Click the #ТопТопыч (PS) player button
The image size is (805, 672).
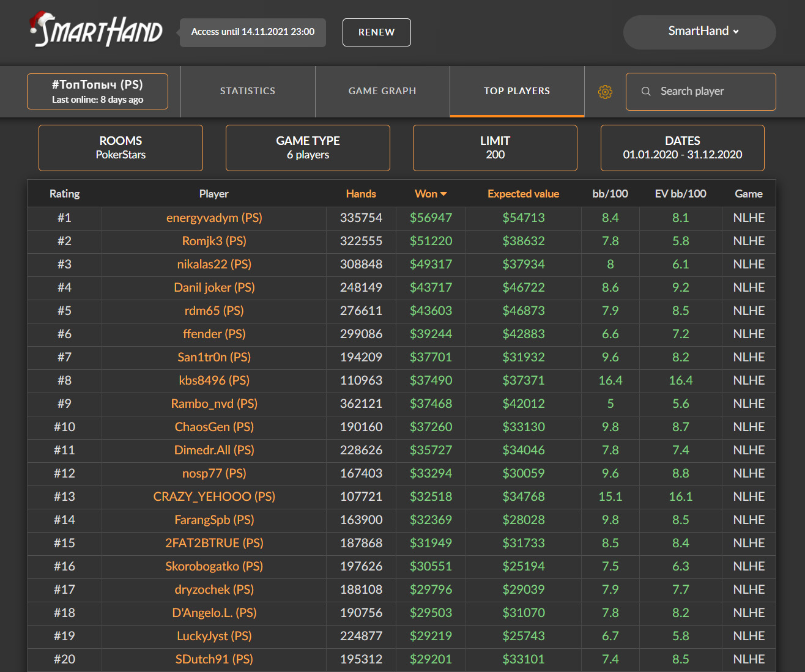97,92
